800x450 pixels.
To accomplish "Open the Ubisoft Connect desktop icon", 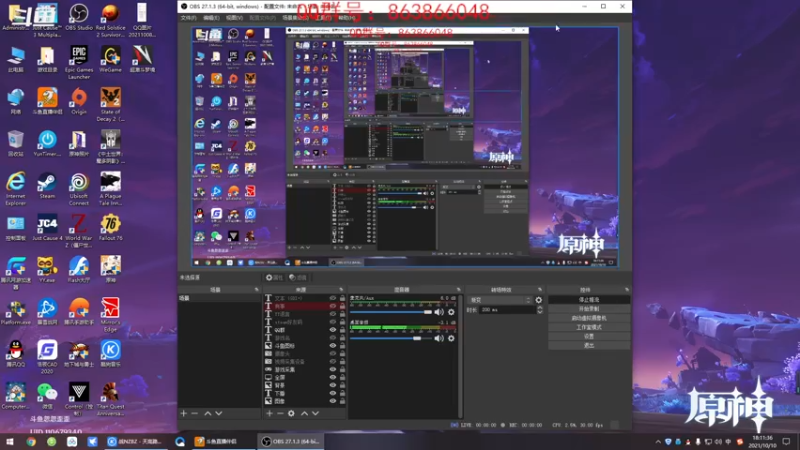I will pos(79,189).
